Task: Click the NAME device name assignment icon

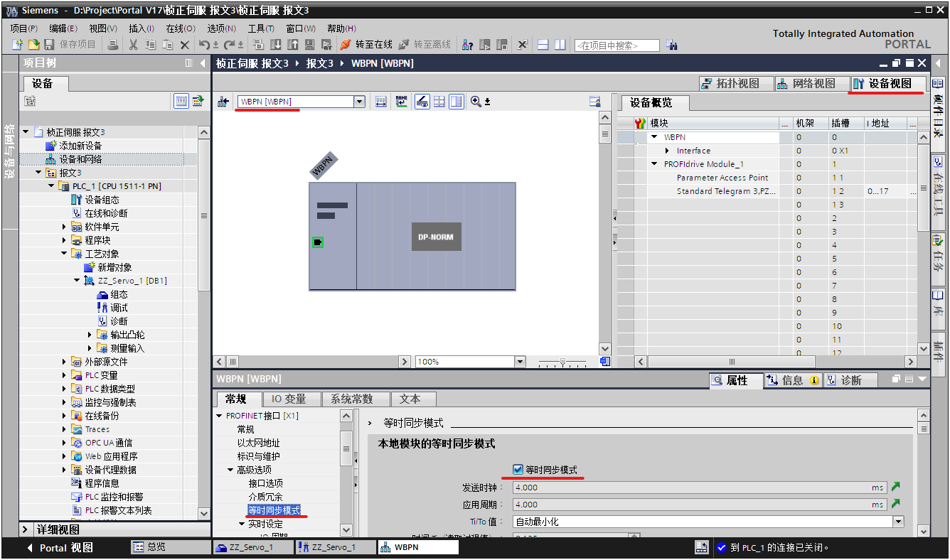Action: (x=402, y=102)
